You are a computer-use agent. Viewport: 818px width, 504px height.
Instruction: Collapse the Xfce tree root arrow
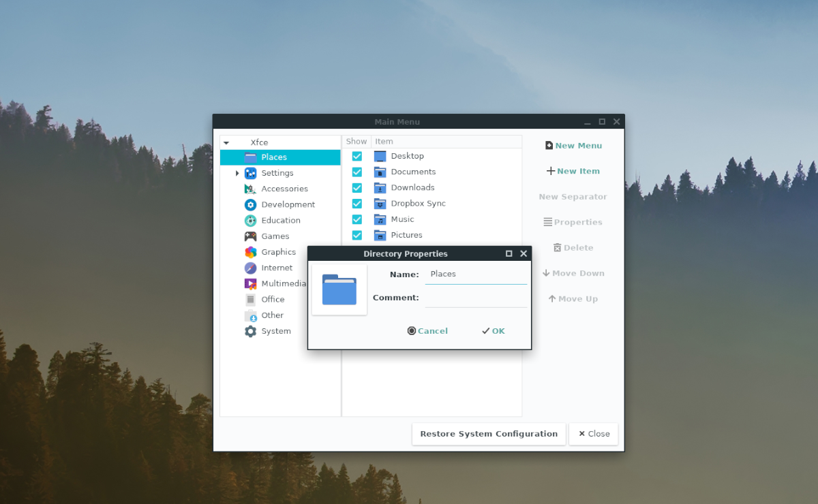click(x=226, y=142)
